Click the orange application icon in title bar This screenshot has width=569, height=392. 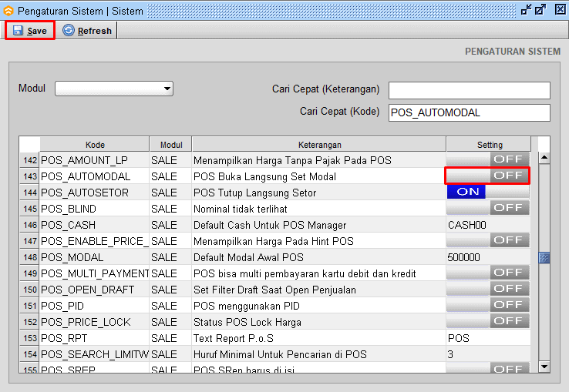coord(8,11)
